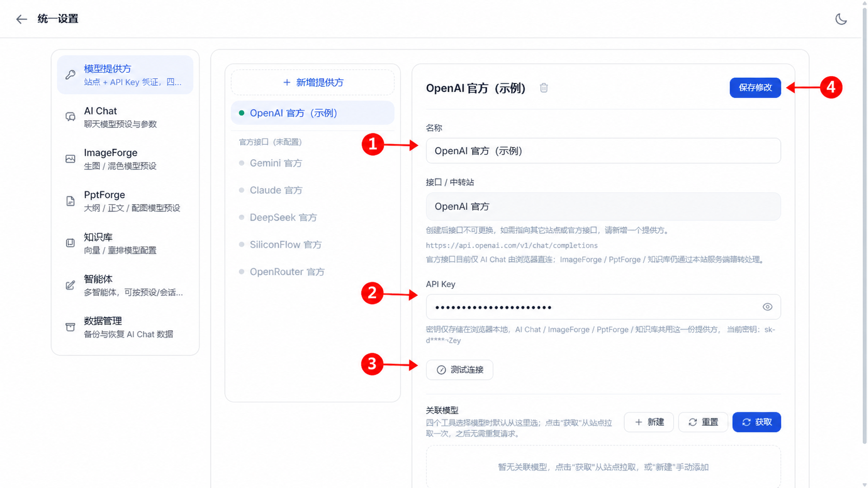Click the ImageForge picture icon

tap(71, 159)
